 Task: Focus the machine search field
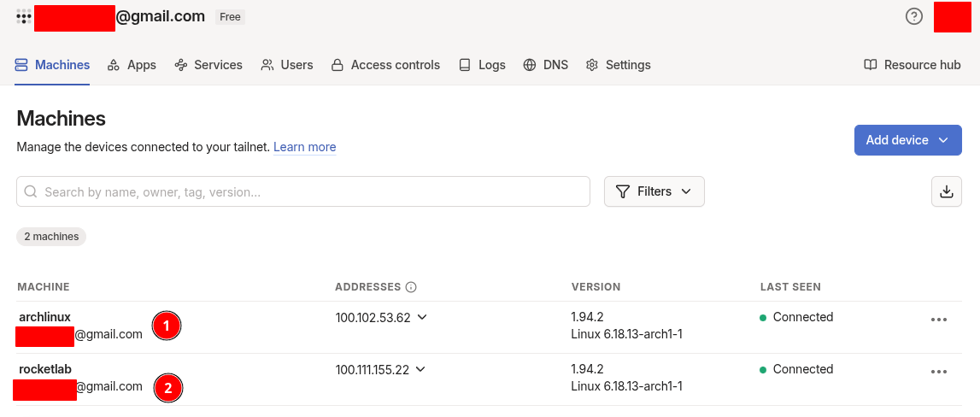[303, 191]
